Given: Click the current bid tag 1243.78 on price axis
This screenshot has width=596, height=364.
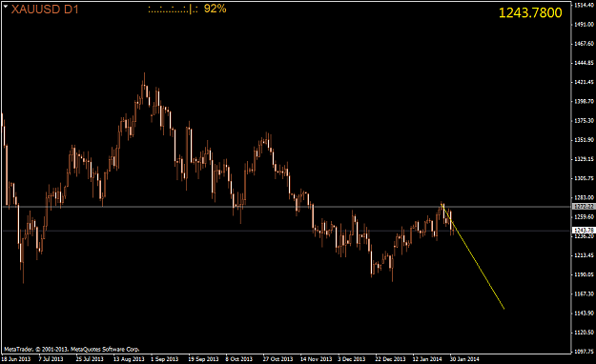Looking at the screenshot, I should click(584, 231).
